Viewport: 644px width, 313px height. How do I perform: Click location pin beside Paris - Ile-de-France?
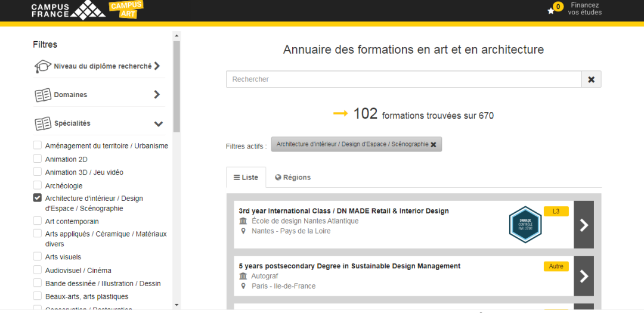[243, 286]
